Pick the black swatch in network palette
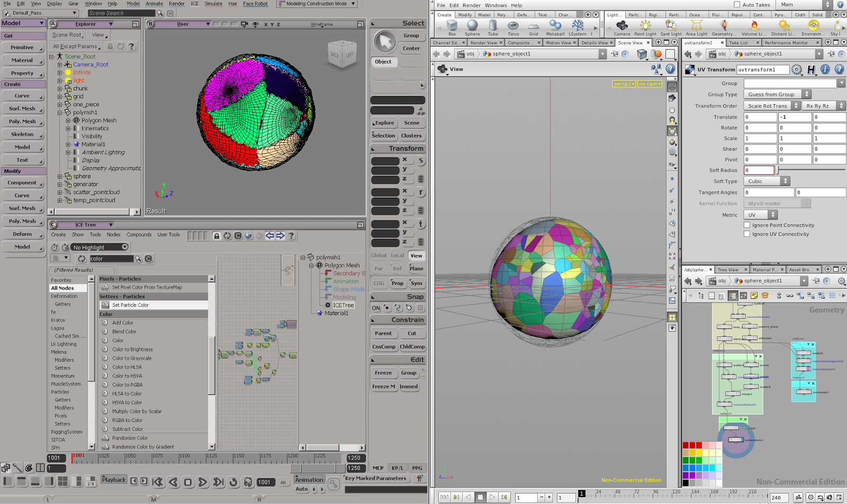Screen dimensions: 847x504 (x=686, y=483)
